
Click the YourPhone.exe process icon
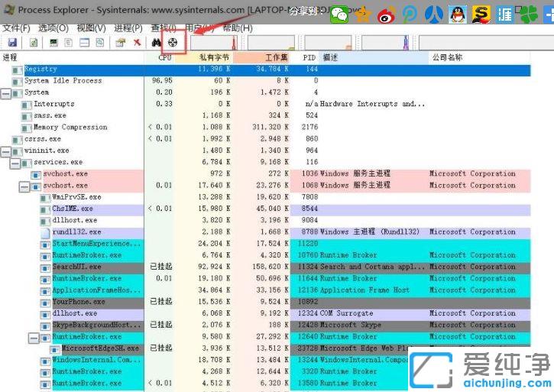tap(46, 303)
